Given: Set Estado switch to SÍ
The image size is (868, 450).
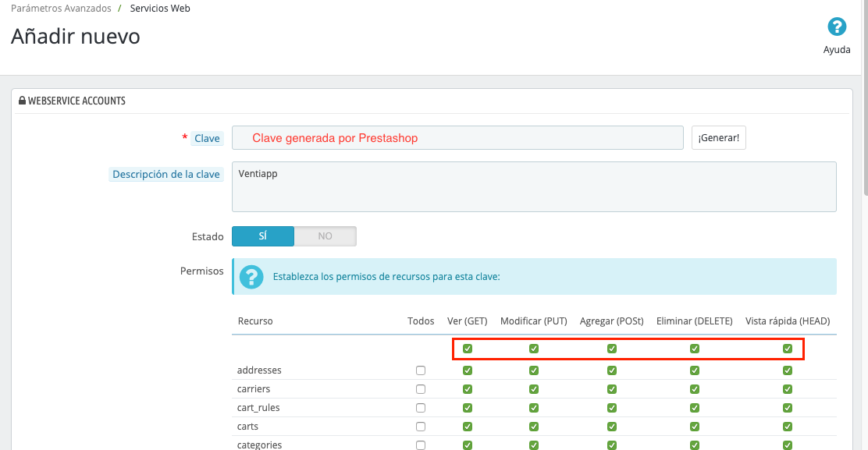Looking at the screenshot, I should pyautogui.click(x=263, y=236).
